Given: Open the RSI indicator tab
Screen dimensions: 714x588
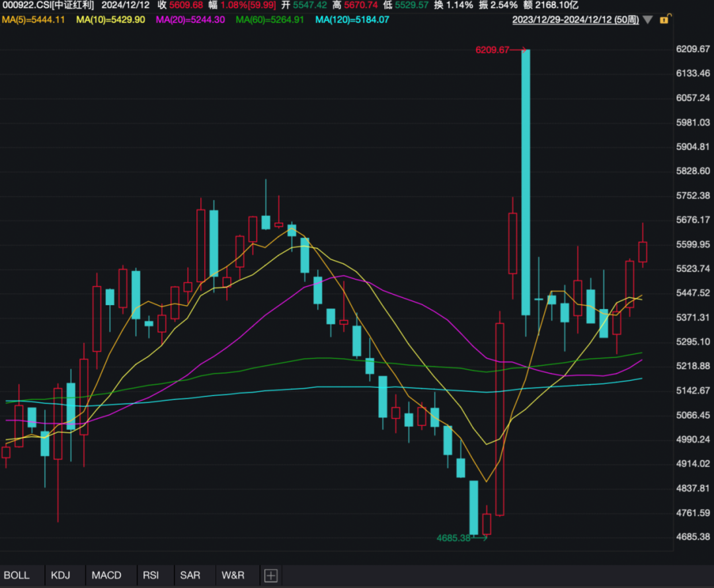Looking at the screenshot, I should point(151,575).
